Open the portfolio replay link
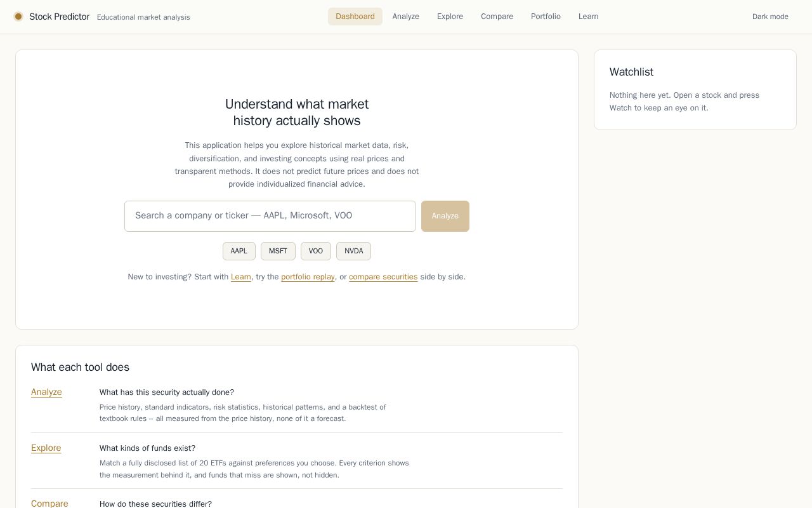The width and height of the screenshot is (812, 508). 308,277
